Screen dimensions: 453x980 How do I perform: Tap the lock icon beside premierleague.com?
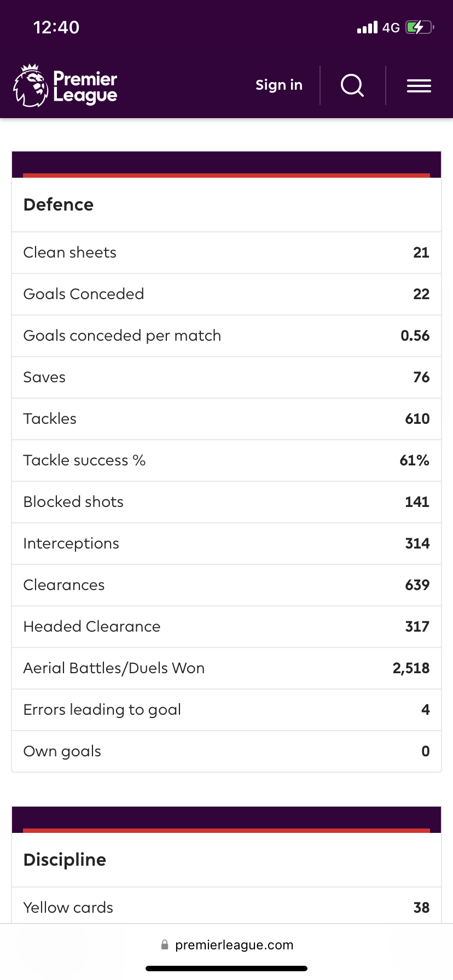click(165, 944)
